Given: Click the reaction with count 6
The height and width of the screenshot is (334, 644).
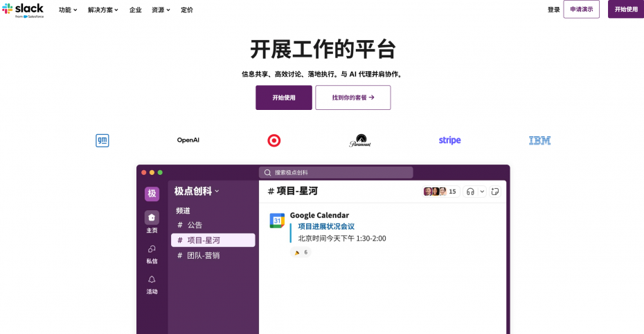Looking at the screenshot, I should click(x=301, y=252).
